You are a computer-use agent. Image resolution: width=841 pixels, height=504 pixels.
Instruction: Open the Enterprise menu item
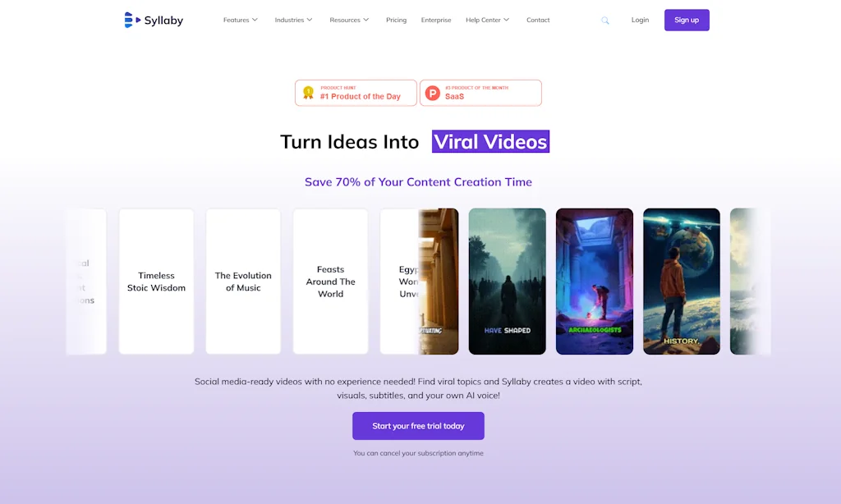[436, 20]
